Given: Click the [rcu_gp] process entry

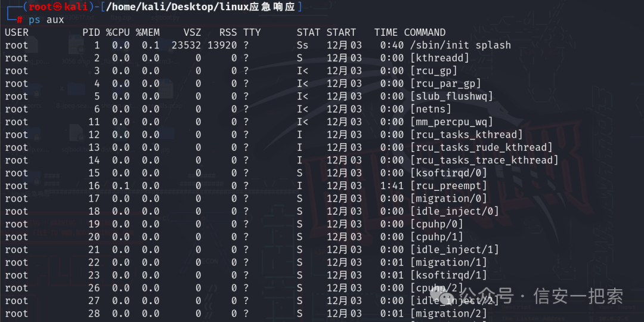Looking at the screenshot, I should point(434,70).
